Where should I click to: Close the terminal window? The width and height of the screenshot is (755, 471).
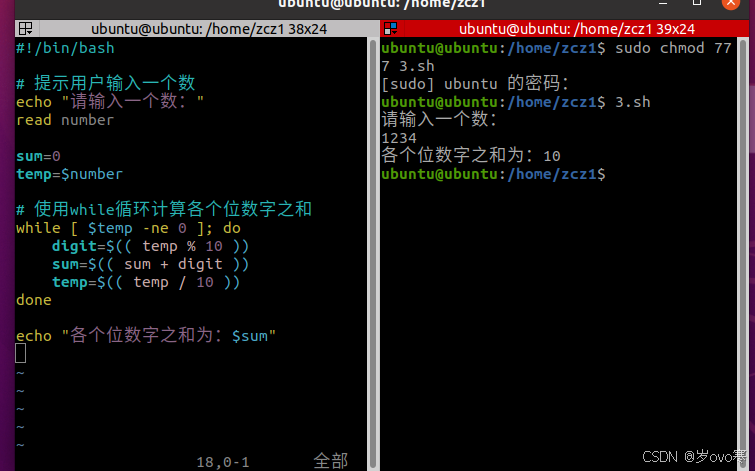[x=730, y=3]
